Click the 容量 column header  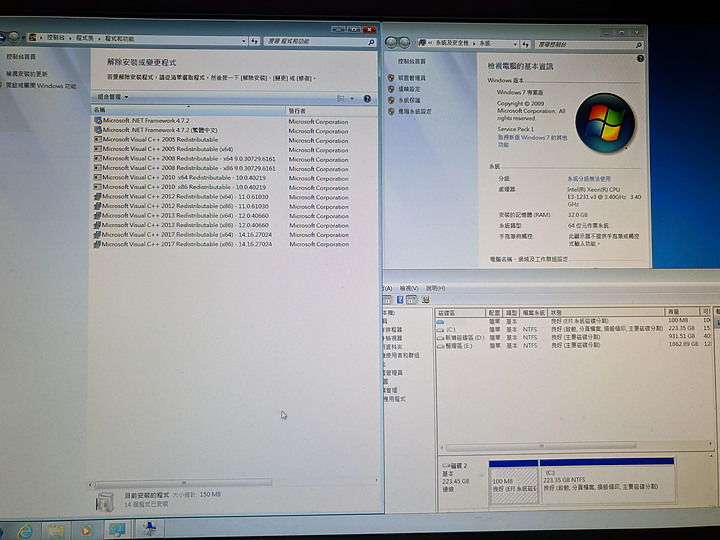(x=681, y=312)
